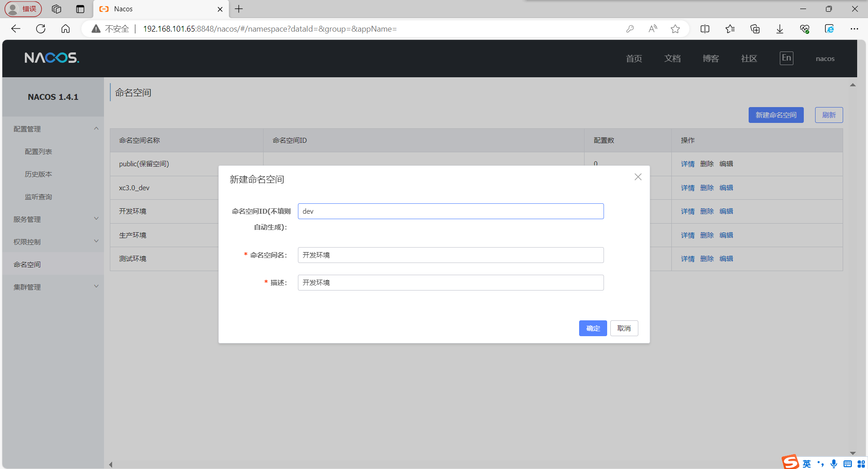The height and width of the screenshot is (469, 868).
Task: Open 文档 in the top navigation
Action: point(672,59)
